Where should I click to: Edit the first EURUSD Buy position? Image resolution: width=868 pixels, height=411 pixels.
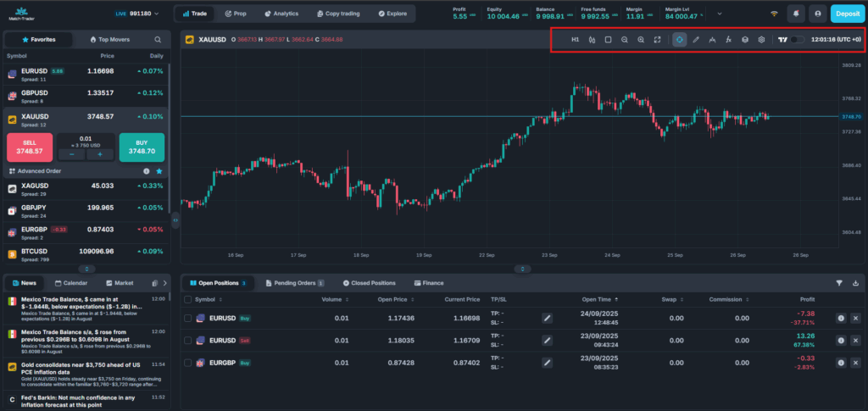coord(547,318)
